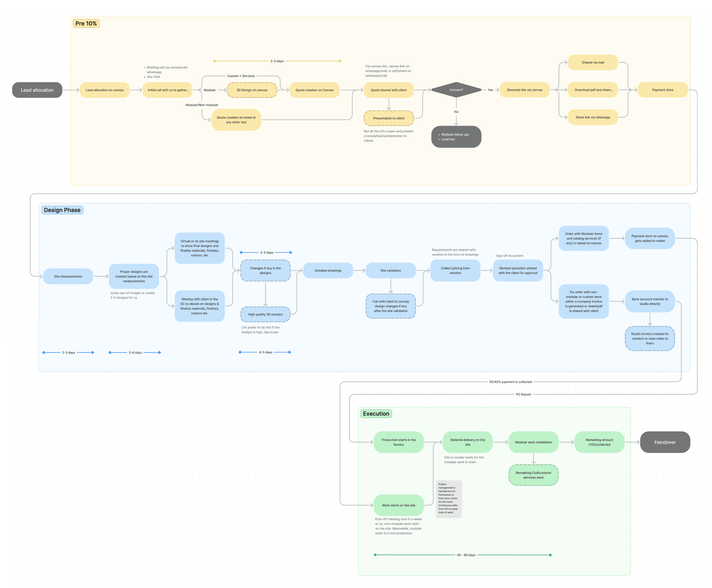Image resolution: width=712 pixels, height=588 pixels.
Task: Select the Convert? decision diamond
Action: point(456,90)
